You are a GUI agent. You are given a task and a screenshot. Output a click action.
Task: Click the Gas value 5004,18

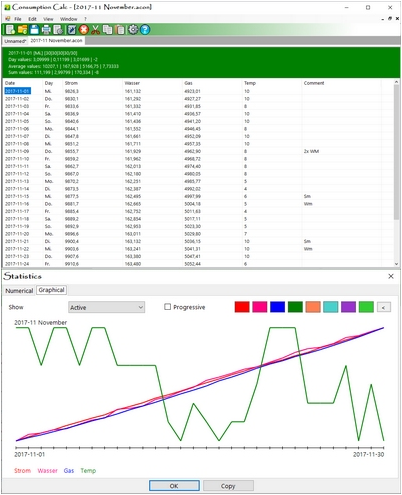(193, 204)
